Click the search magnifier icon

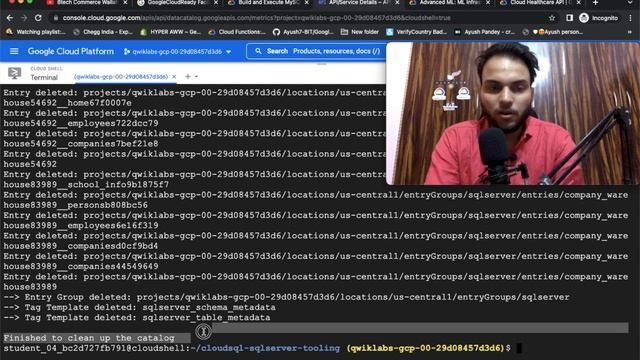tap(258, 51)
